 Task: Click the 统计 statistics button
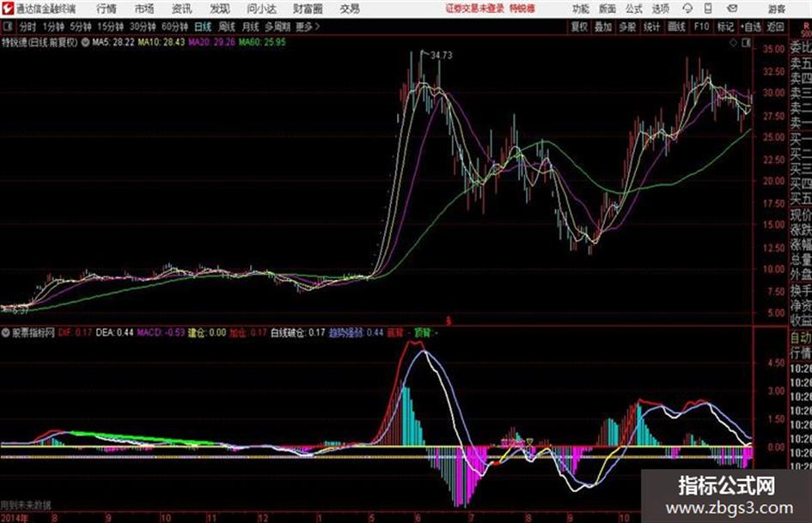[651, 27]
